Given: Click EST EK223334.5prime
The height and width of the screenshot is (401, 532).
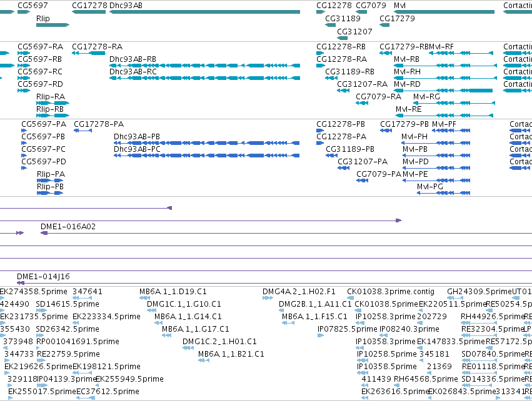Looking at the screenshot, I should click(76, 323).
